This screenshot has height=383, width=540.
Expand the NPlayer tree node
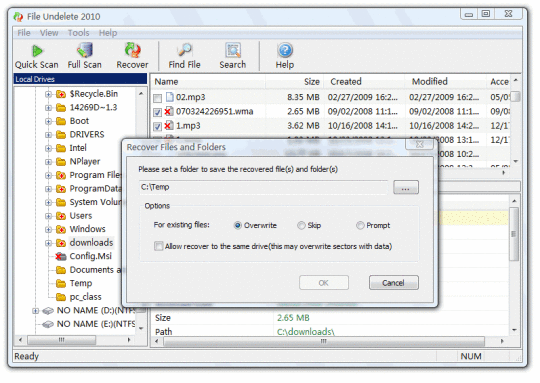point(48,162)
